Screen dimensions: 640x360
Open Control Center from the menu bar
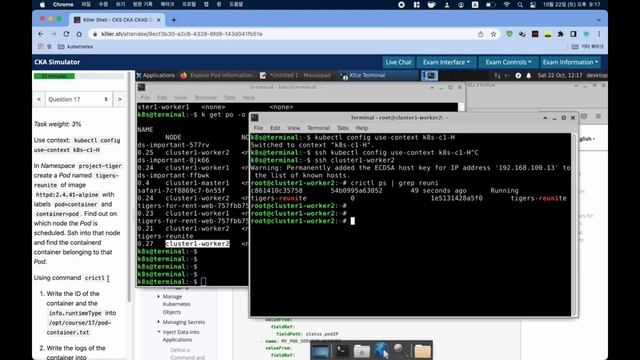coord(533,5)
